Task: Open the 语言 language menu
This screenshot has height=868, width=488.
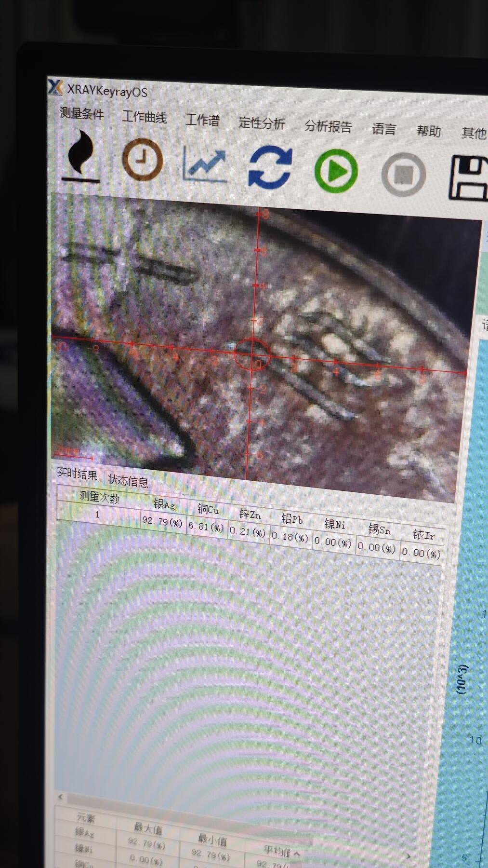Action: coord(383,129)
